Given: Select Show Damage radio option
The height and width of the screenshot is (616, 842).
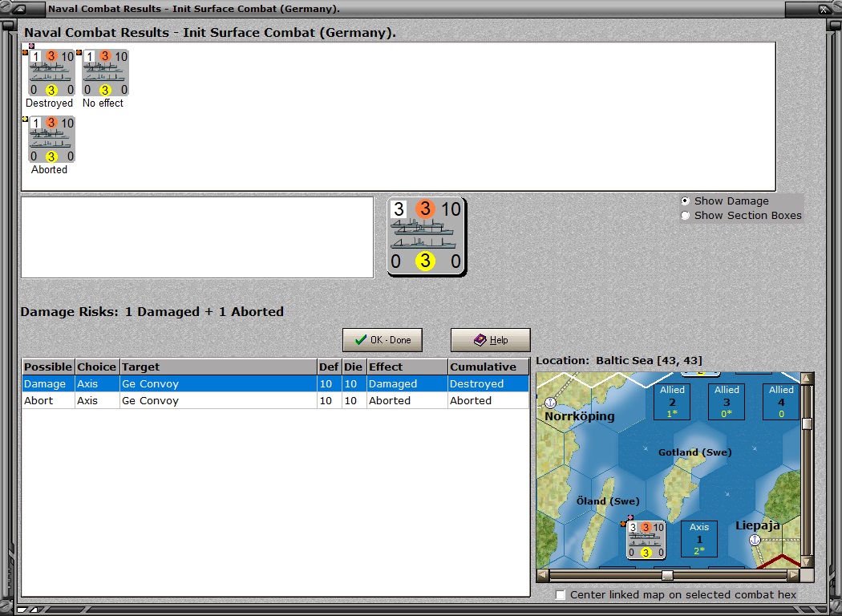Looking at the screenshot, I should pos(685,201).
